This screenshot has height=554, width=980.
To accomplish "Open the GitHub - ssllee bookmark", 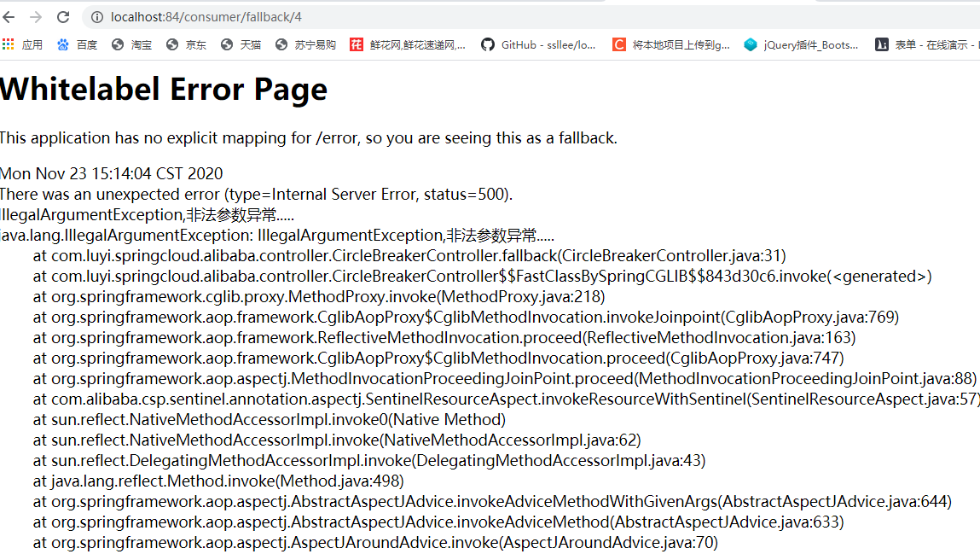I will (538, 44).
